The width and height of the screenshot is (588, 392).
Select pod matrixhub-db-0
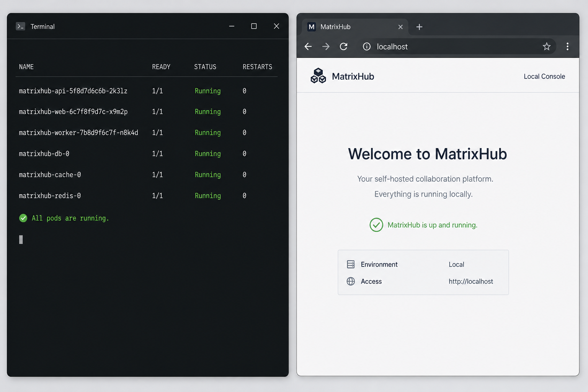(x=44, y=154)
